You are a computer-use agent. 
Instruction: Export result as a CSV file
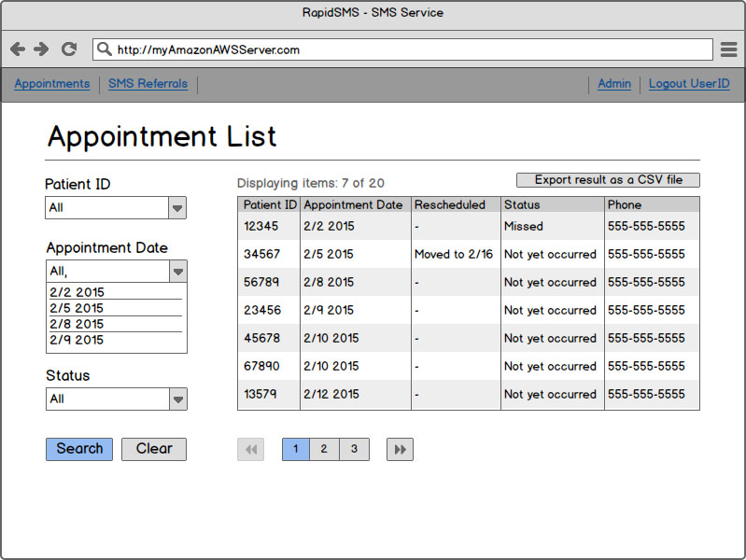[x=608, y=180]
